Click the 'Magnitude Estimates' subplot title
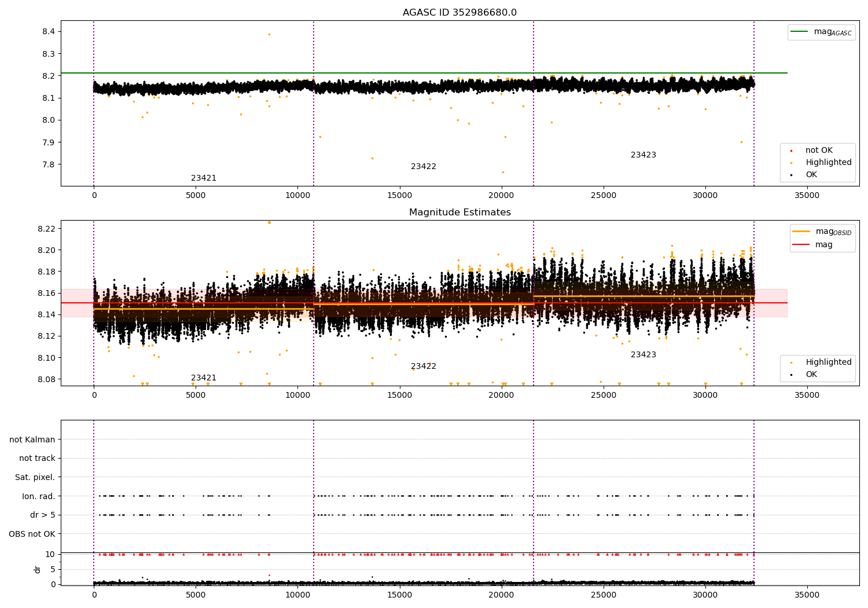The height and width of the screenshot is (608, 868). click(x=459, y=213)
